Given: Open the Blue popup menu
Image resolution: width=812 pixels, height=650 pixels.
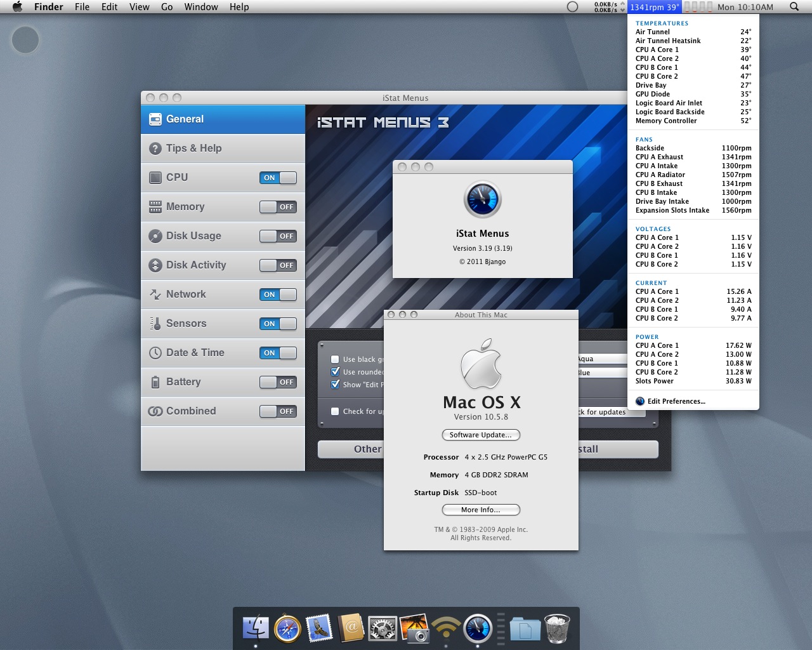Looking at the screenshot, I should tap(603, 373).
